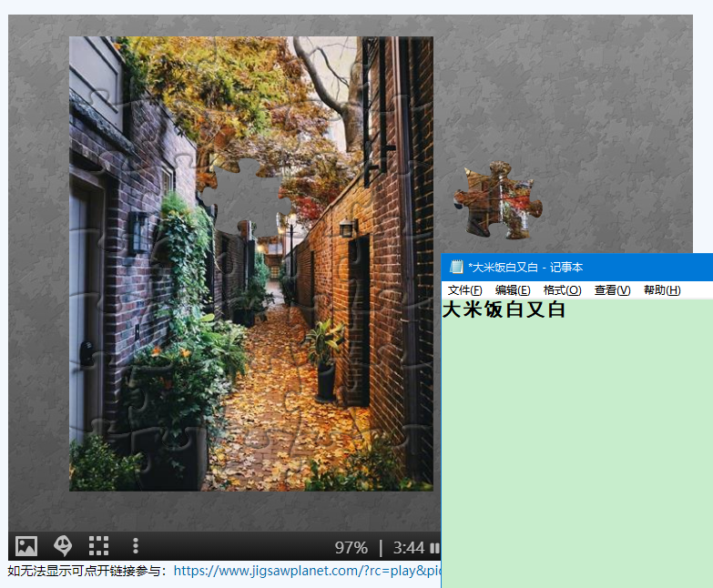Image resolution: width=713 pixels, height=588 pixels.
Task: Click the empty gap in the puzzle
Action: (239, 196)
